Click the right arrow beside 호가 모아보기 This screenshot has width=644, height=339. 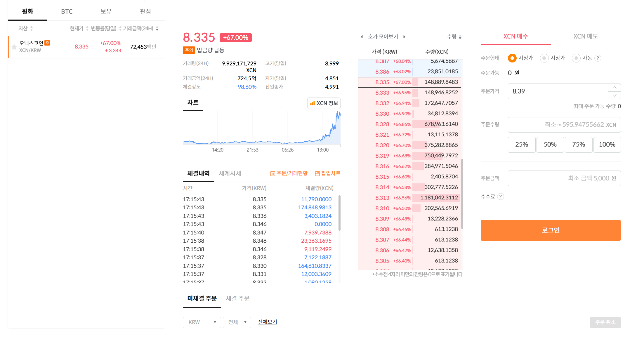point(405,37)
